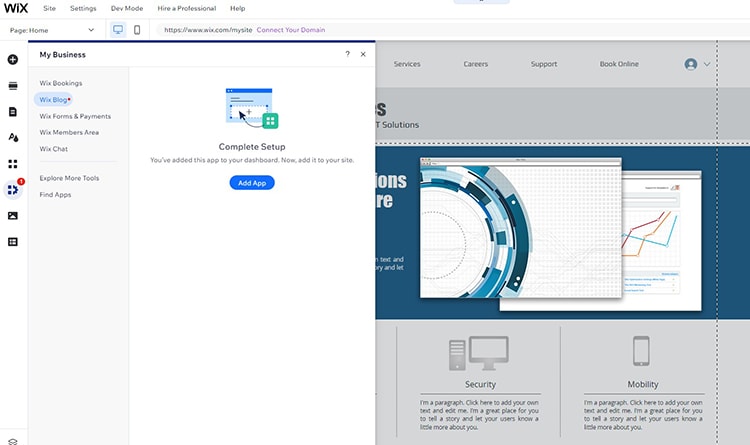750x445 pixels.
Task: Switch to mobile view
Action: tap(137, 30)
